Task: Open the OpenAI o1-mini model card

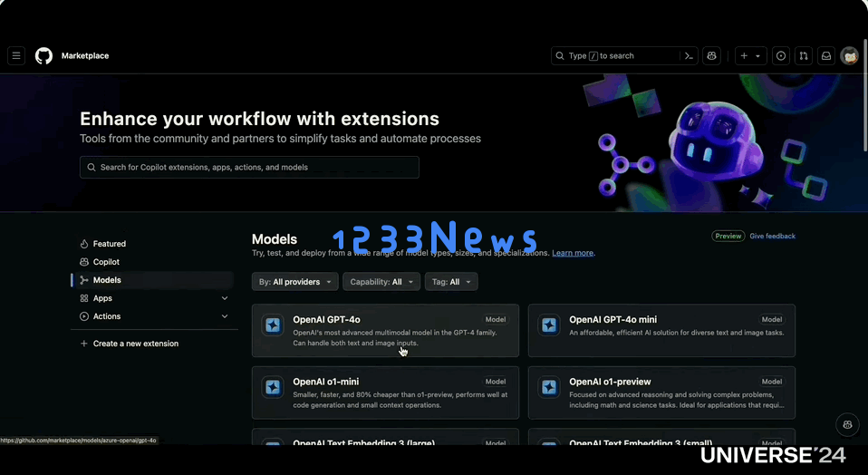Action: pos(385,393)
